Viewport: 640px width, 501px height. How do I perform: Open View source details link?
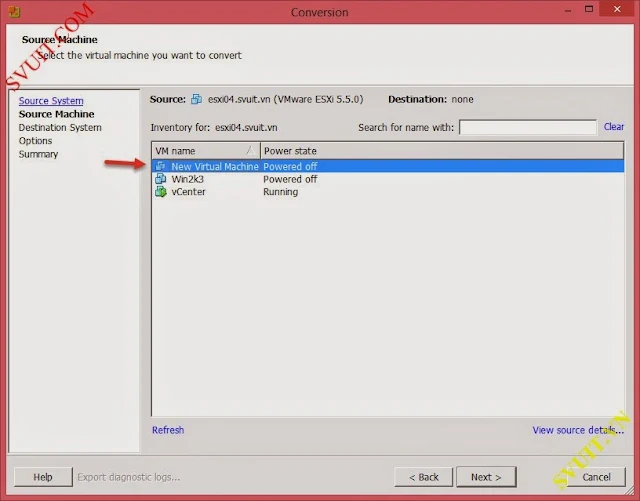coord(578,430)
